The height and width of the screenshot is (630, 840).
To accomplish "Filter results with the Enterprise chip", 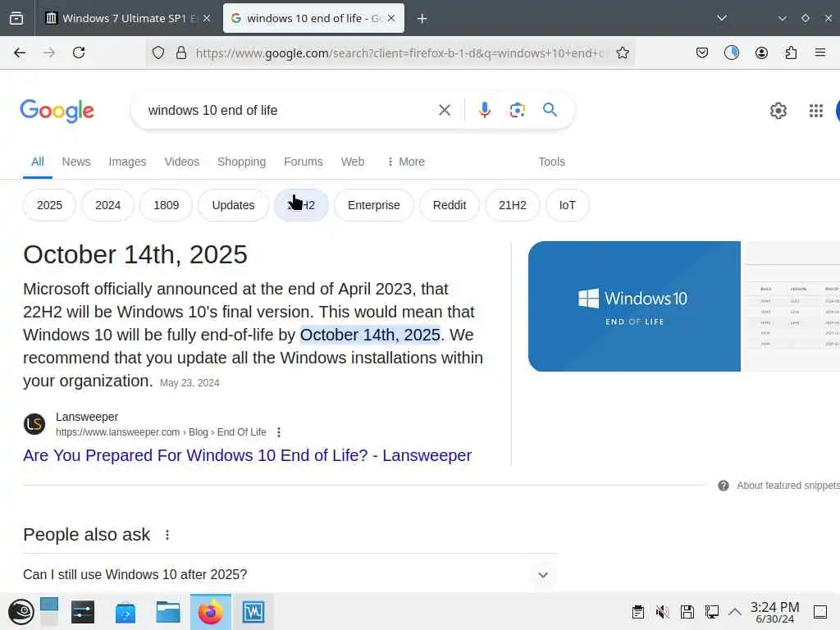I will pos(373,205).
